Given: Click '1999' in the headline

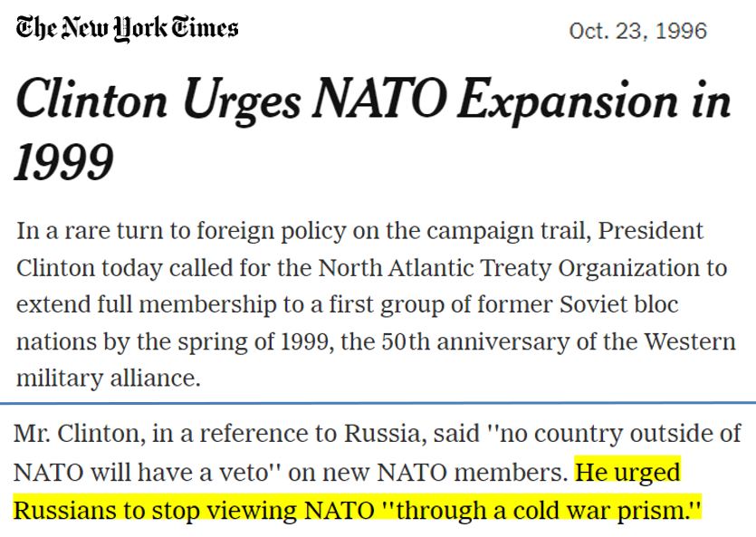Looking at the screenshot, I should coord(64,162).
